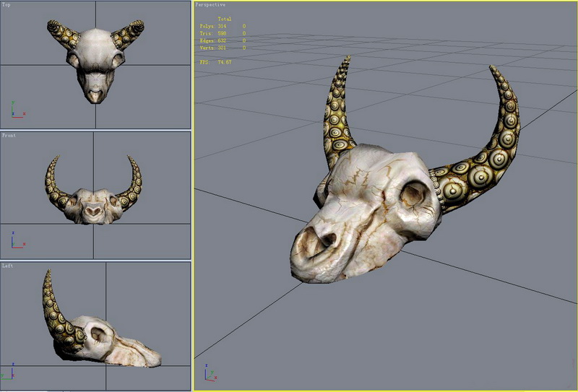The image size is (578, 392).
Task: Select the skull model in Front viewport
Action: click(94, 206)
